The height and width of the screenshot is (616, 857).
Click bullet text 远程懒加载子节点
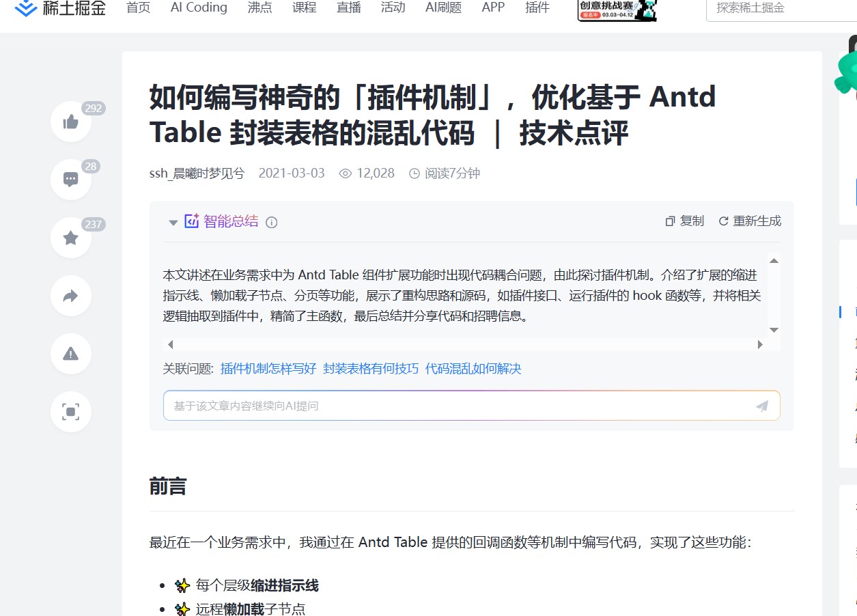(x=250, y=609)
